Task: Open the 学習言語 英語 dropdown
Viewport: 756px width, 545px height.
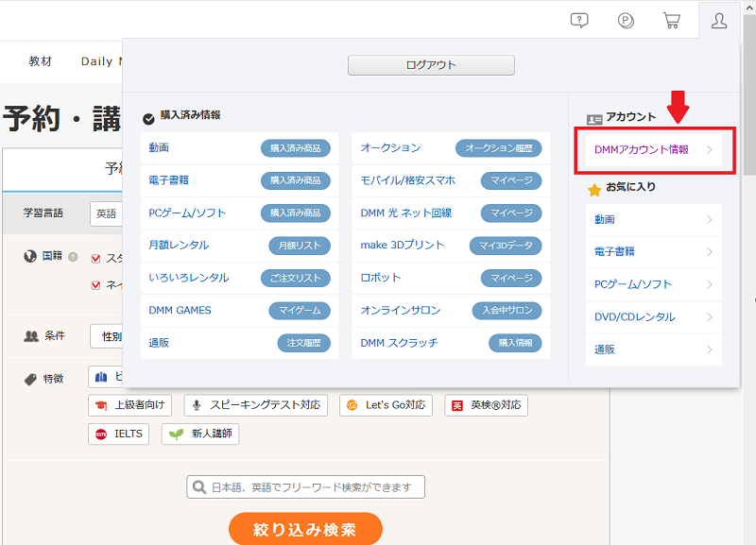Action: pos(106,213)
